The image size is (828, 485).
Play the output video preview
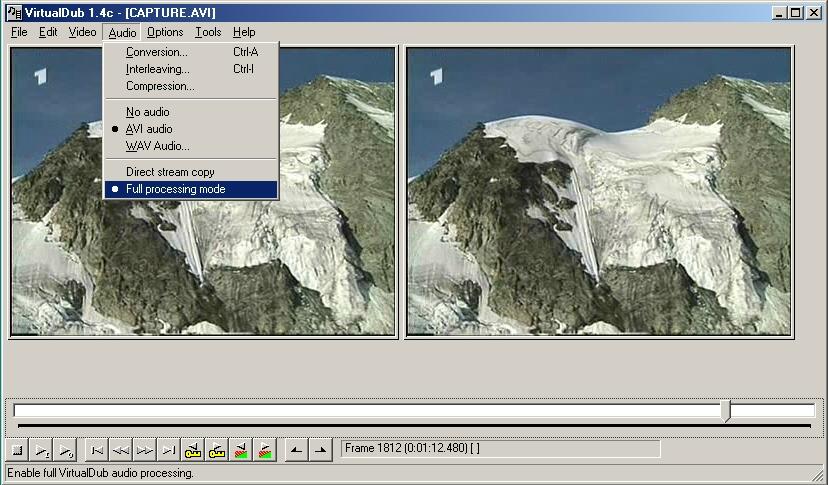point(66,450)
